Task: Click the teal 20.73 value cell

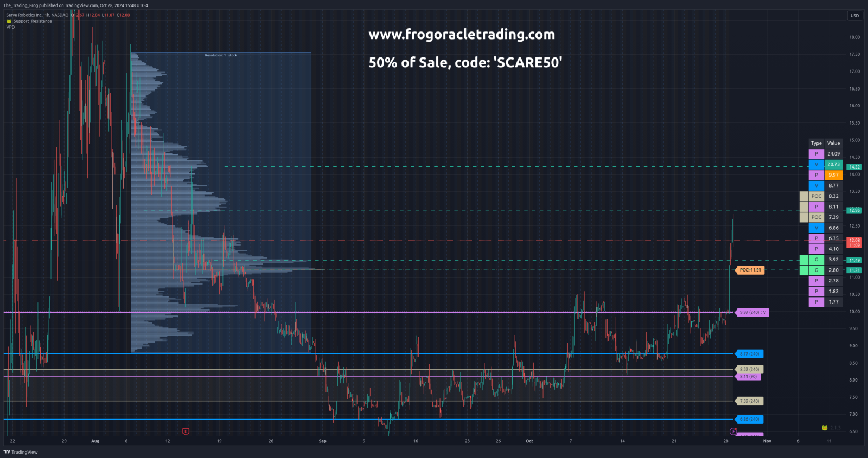Action: point(834,164)
